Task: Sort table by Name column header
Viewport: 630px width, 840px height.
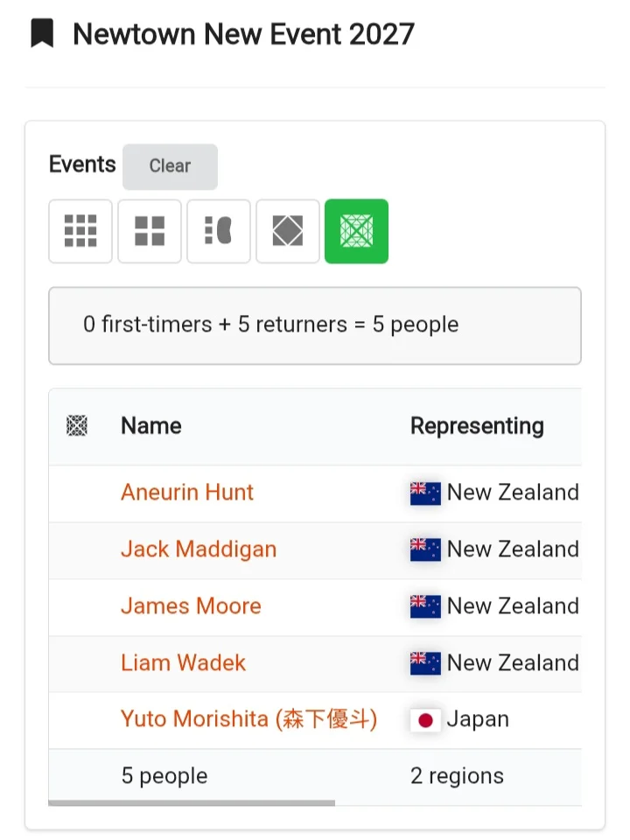Action: (x=151, y=426)
